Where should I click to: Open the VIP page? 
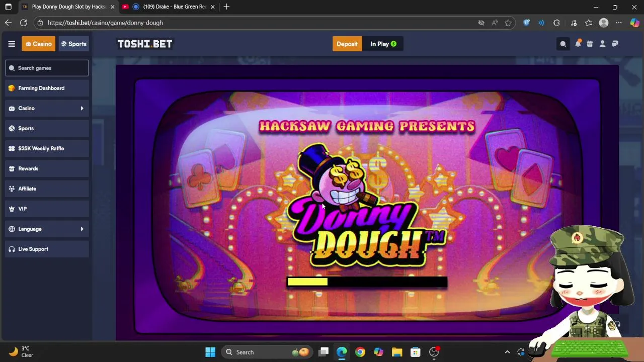[47, 209]
